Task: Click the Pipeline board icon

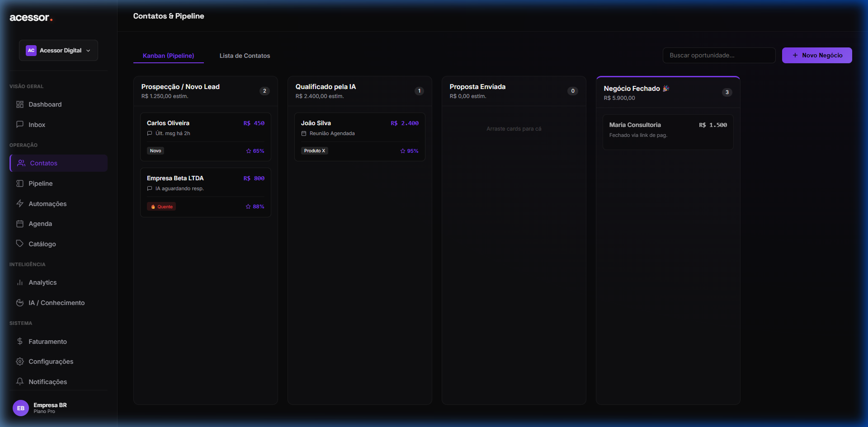Action: click(20, 183)
